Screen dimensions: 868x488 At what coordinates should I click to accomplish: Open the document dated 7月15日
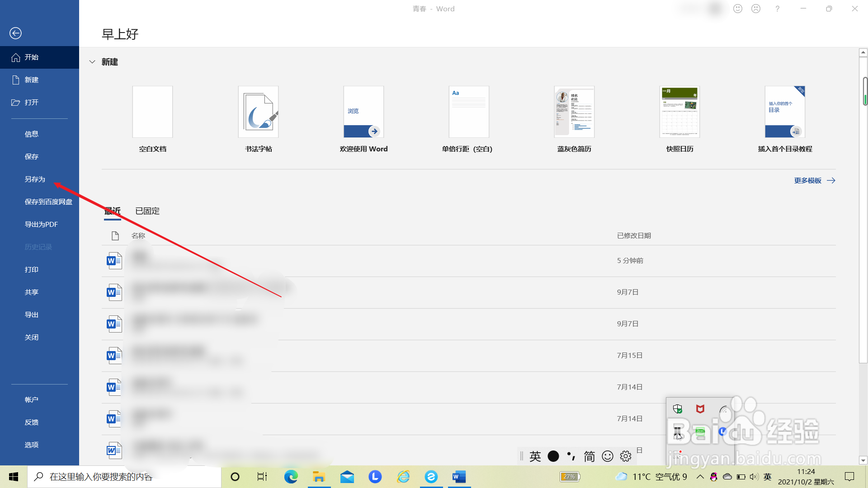click(x=468, y=356)
